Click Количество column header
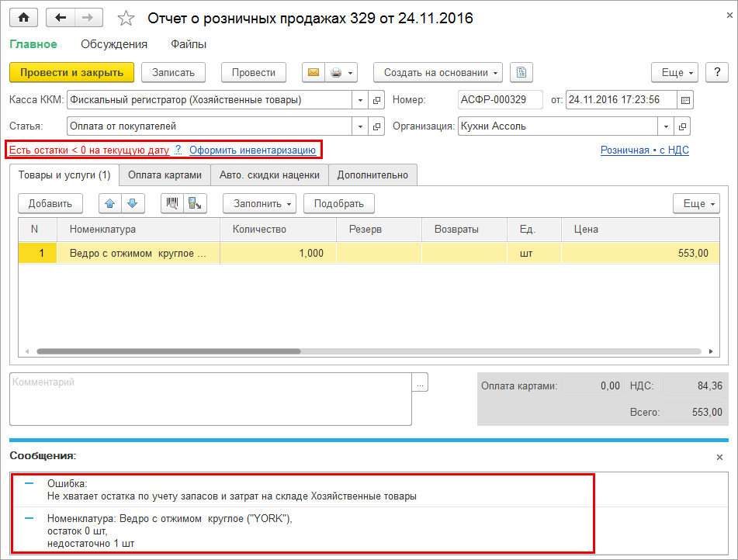738x560 pixels. point(278,229)
